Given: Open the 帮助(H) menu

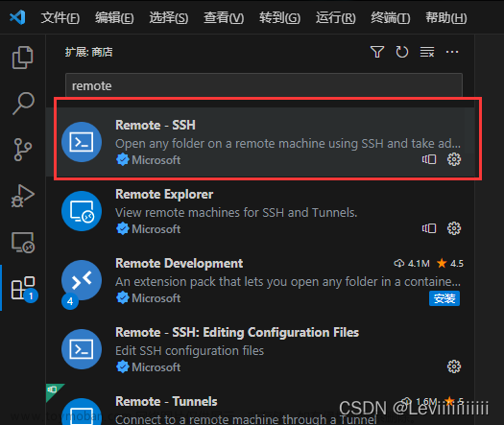Looking at the screenshot, I should click(x=446, y=17).
